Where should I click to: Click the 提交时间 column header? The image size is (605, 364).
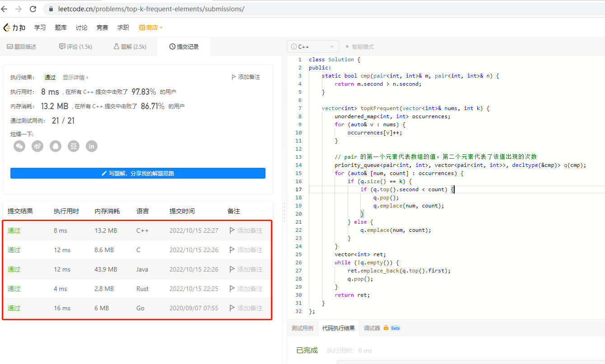[x=182, y=211]
